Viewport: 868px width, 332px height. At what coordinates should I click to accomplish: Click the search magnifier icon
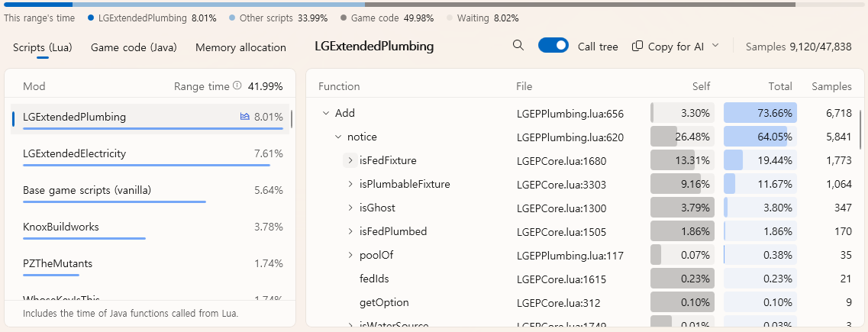pos(518,45)
